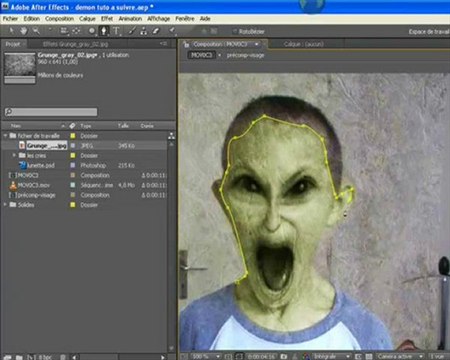The image size is (450, 360).
Task: Click the After Effects title bar icon
Action: (x=5, y=6)
